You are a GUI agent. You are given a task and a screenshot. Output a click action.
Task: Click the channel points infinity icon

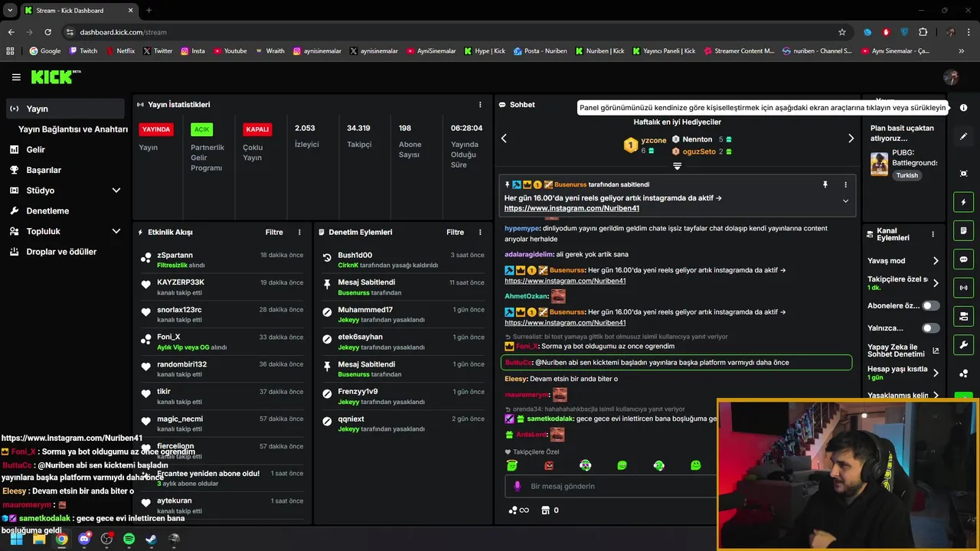click(x=518, y=510)
